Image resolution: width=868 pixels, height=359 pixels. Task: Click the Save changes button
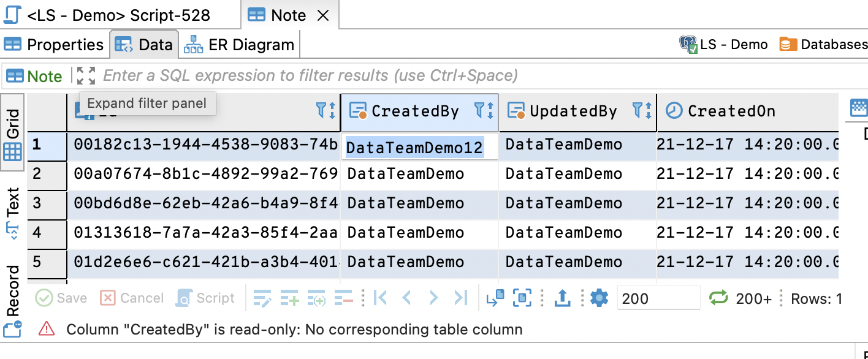tap(61, 298)
